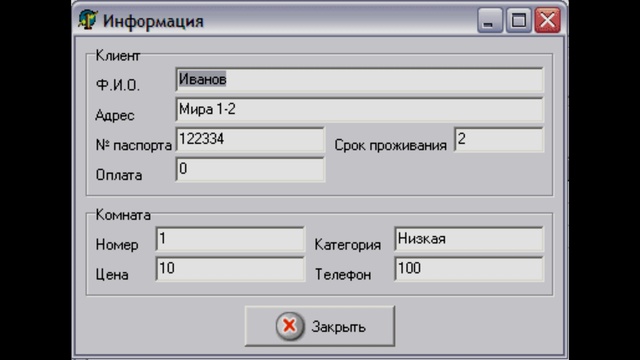Click the Закрыть button

(x=320, y=326)
